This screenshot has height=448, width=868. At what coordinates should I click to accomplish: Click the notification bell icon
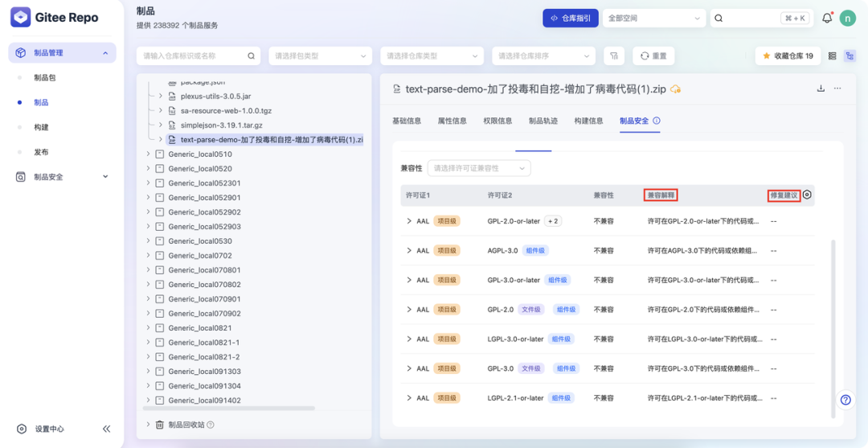(x=827, y=18)
